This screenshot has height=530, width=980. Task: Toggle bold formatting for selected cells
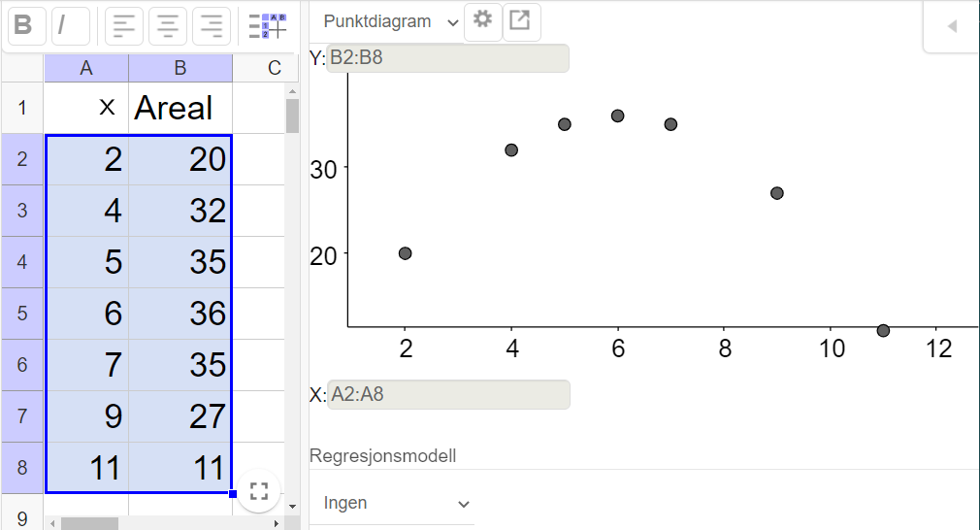[24, 26]
